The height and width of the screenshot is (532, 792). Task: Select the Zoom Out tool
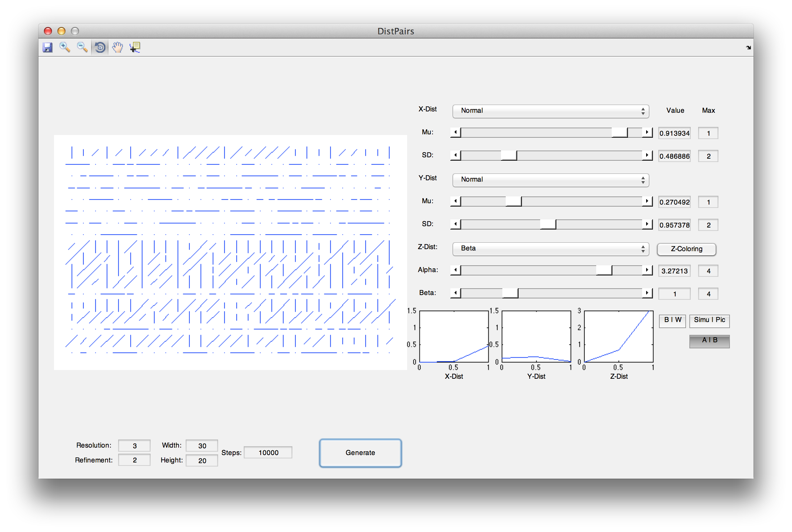click(82, 47)
